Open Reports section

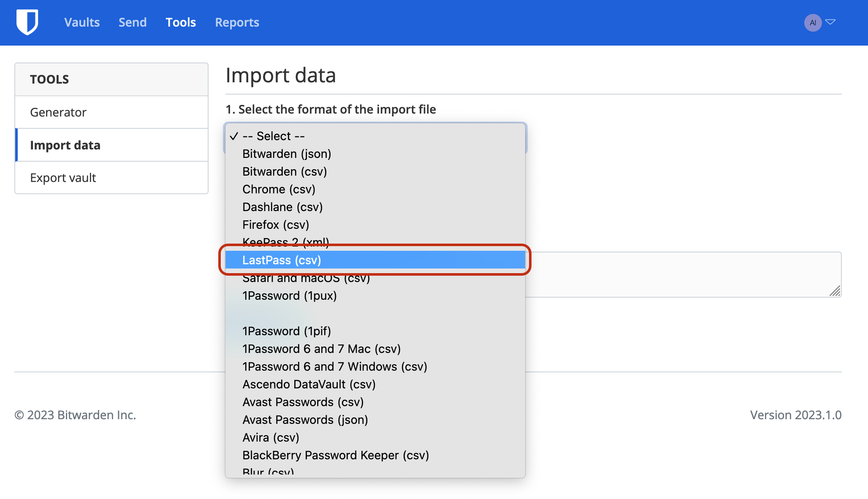pos(237,22)
